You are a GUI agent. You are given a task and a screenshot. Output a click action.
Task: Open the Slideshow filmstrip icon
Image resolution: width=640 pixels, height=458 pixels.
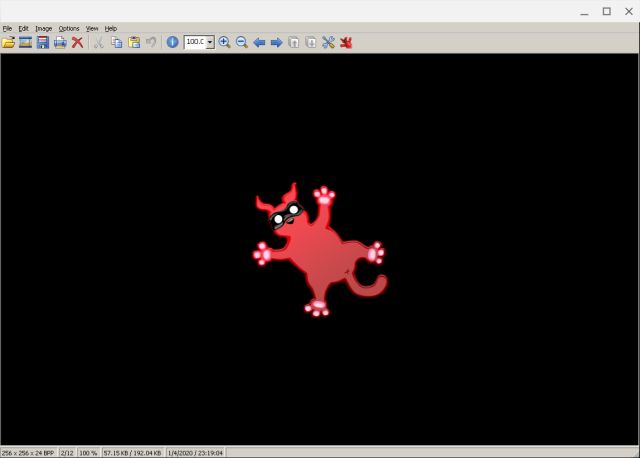coord(26,42)
